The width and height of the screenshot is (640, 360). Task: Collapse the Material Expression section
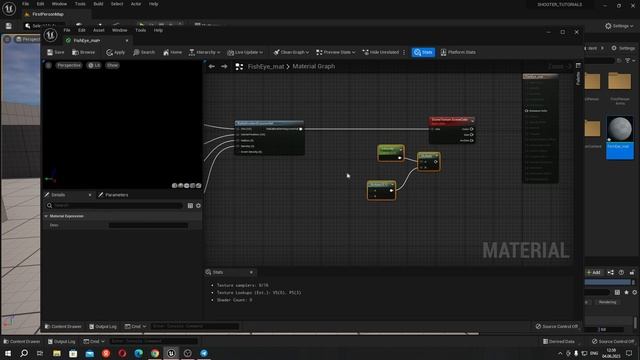point(46,216)
